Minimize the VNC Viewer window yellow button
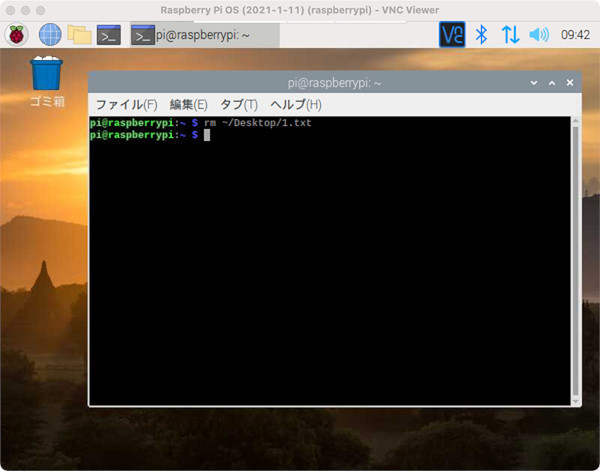The image size is (600, 471). tap(26, 10)
